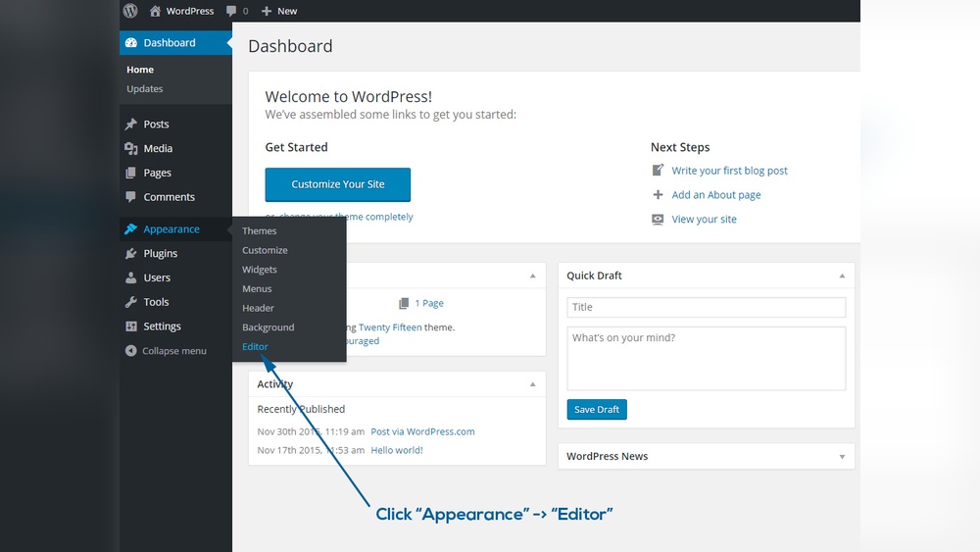Open Customize in Appearance submenu
The image size is (980, 552).
click(265, 250)
